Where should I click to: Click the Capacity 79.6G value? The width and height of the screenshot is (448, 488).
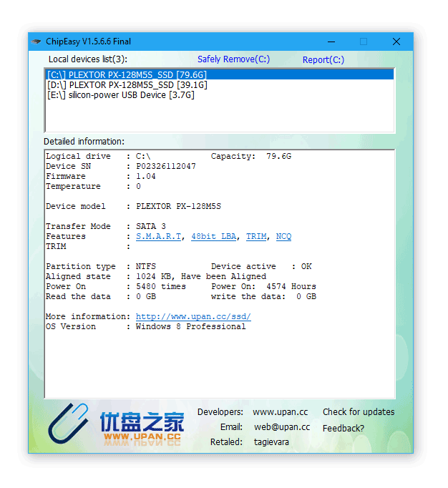pos(278,156)
